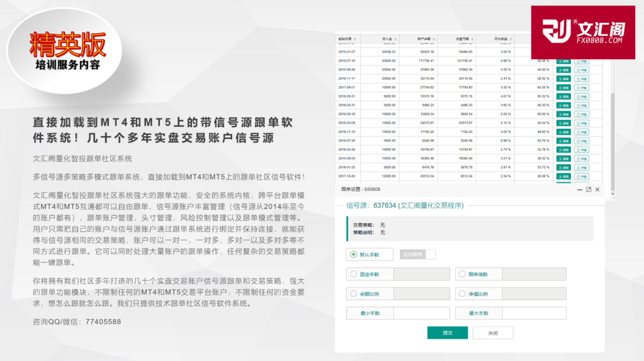The width and height of the screenshot is (644, 361).
Task: Select the 净值比例 radio option
Action: 462,294
